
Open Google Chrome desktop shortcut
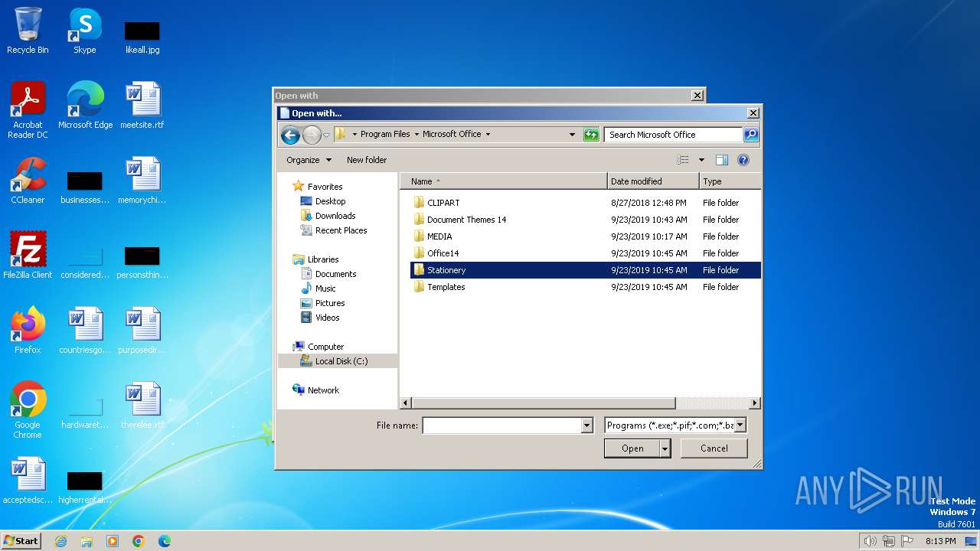[28, 410]
